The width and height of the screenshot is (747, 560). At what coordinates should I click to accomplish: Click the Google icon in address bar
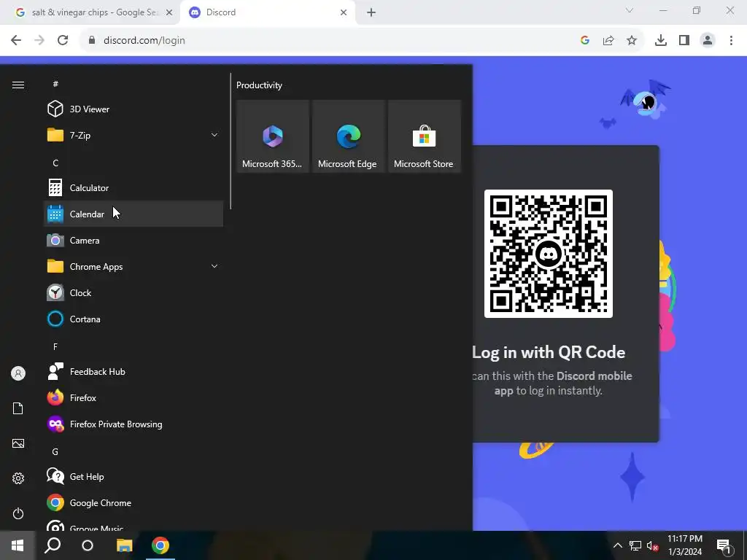pos(585,41)
